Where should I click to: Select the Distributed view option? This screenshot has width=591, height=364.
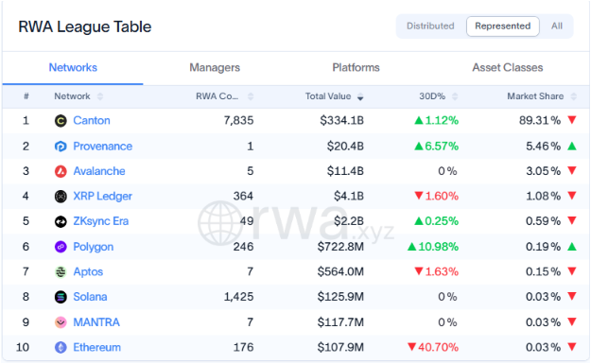[x=430, y=26]
